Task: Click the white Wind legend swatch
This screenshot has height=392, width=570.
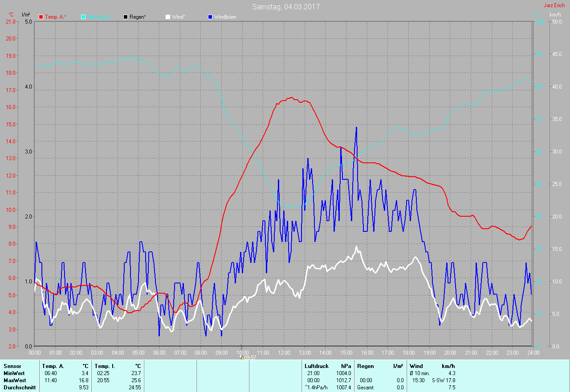Action: (167, 17)
